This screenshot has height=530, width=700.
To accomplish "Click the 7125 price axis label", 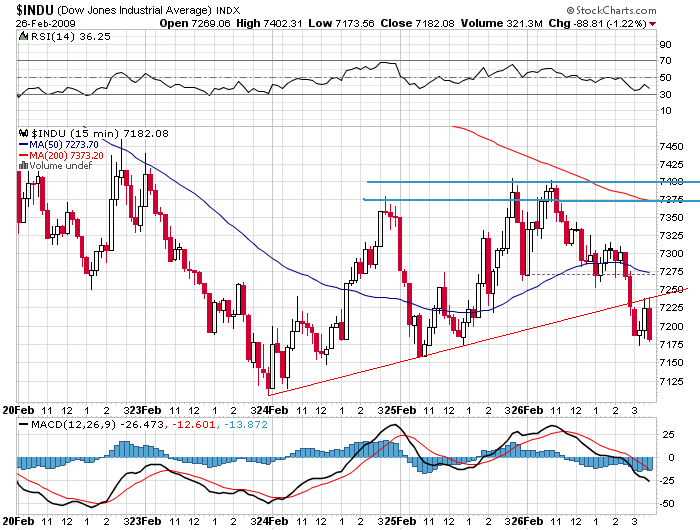I will point(671,381).
